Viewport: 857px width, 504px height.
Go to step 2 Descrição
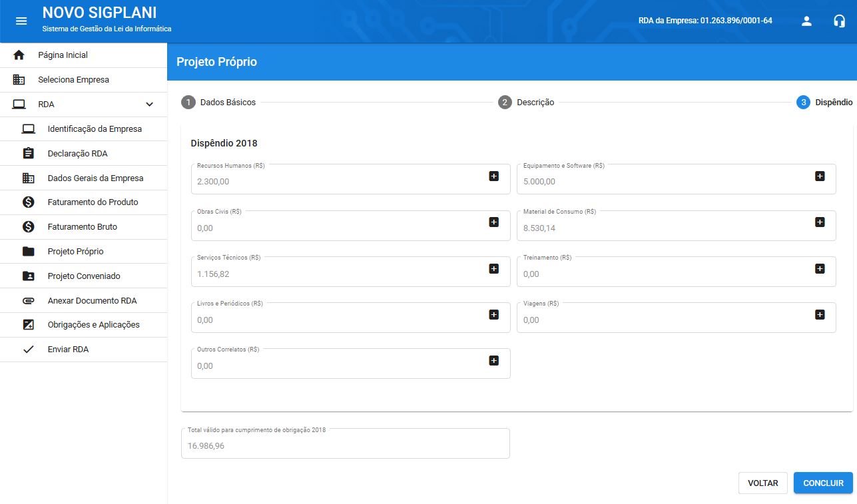pos(526,103)
